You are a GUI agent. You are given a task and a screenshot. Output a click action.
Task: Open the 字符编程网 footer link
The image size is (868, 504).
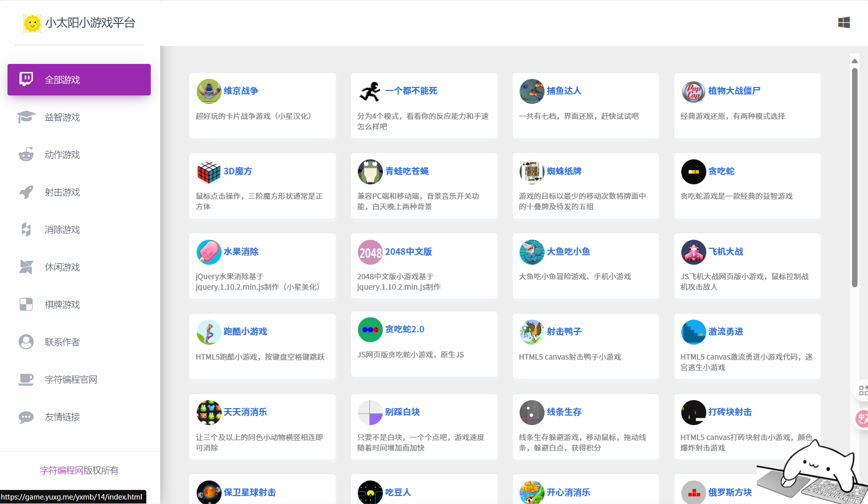click(61, 470)
